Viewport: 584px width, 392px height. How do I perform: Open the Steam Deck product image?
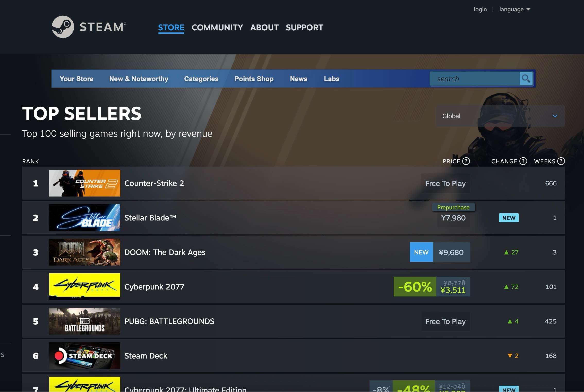(x=85, y=356)
